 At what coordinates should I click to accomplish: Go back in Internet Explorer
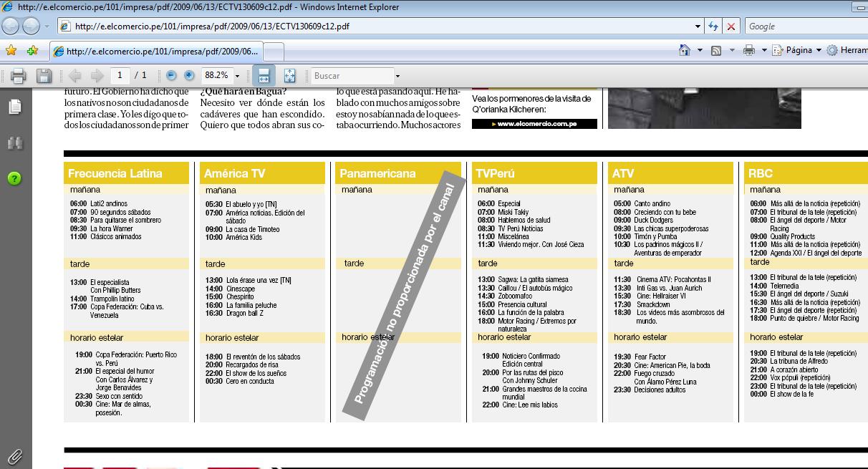click(10, 26)
